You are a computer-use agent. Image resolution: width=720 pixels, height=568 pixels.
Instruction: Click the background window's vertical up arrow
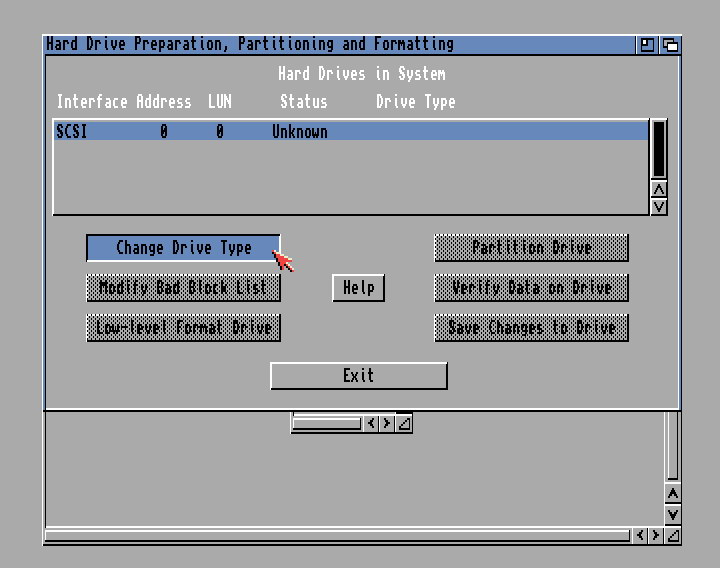tap(673, 494)
